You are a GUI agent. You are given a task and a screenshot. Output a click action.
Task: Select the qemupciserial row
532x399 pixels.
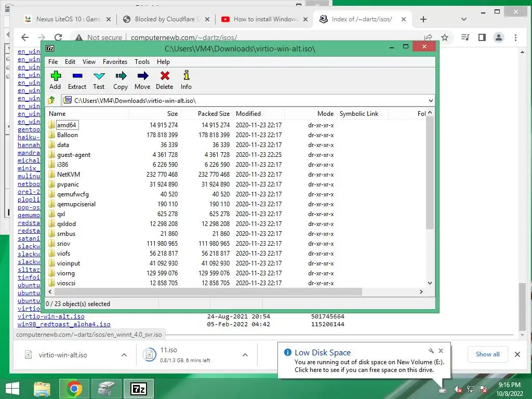pyautogui.click(x=236, y=204)
